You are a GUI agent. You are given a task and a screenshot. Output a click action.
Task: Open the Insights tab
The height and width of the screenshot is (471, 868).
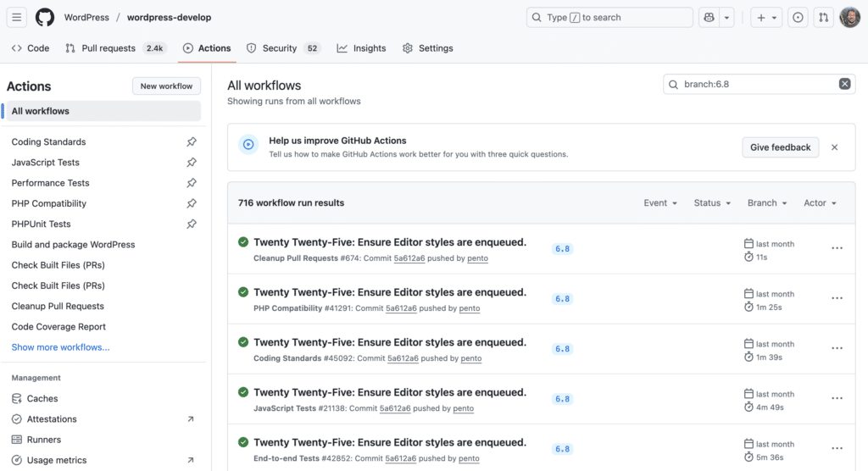point(361,48)
